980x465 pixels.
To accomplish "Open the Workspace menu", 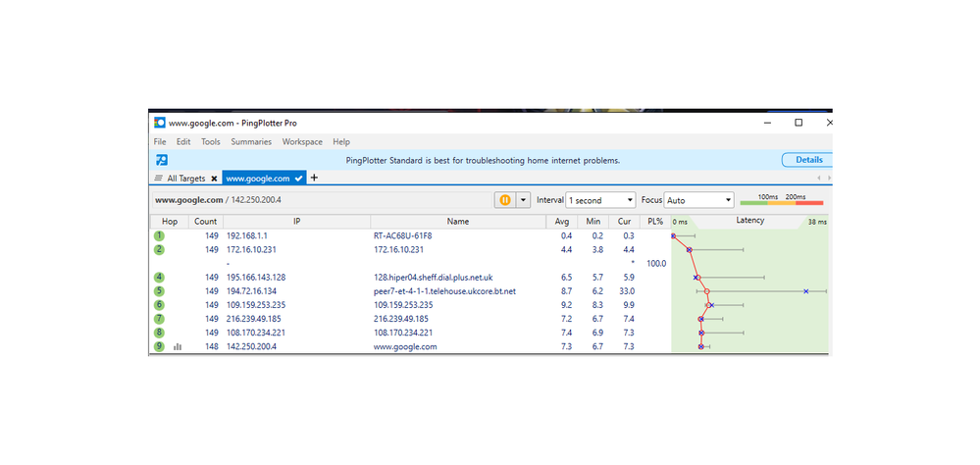I will (x=302, y=142).
